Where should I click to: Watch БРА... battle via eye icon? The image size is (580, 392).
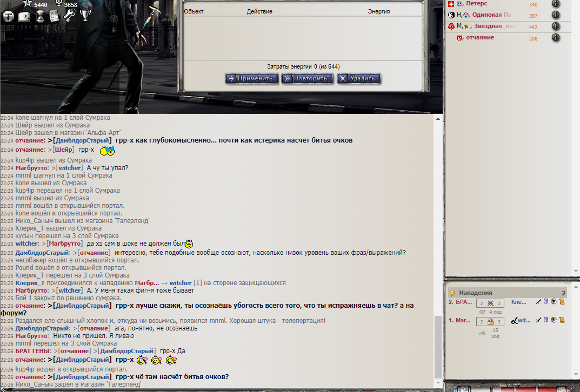[554, 301]
